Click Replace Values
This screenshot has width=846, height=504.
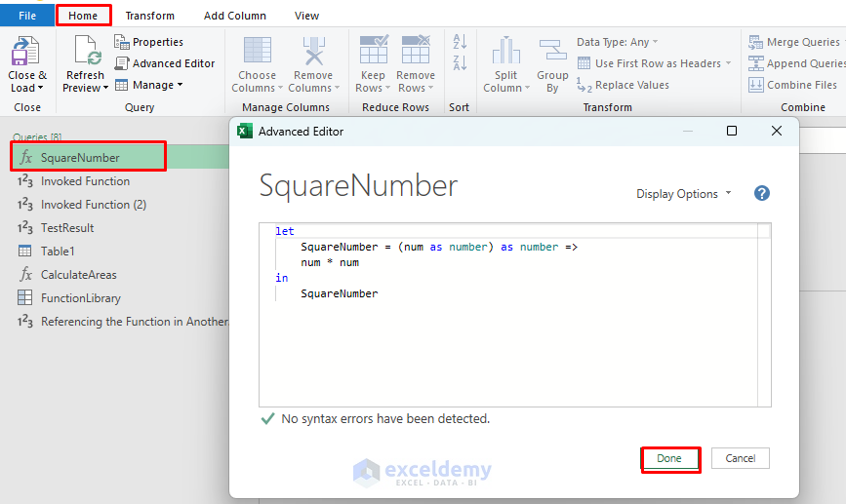tap(624, 85)
